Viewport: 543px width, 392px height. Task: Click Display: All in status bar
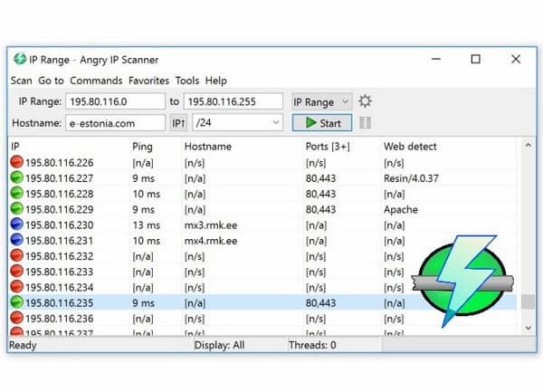point(220,345)
